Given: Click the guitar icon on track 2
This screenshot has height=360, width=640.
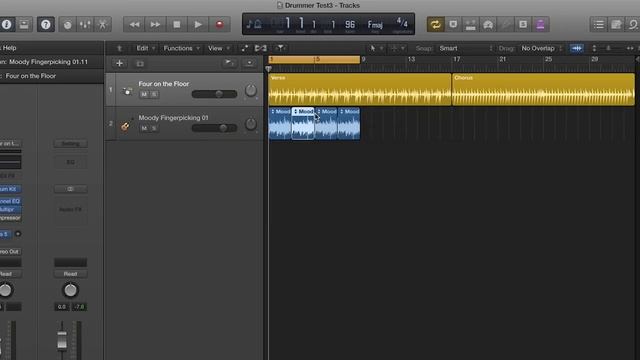Looking at the screenshot, I should 125,126.
